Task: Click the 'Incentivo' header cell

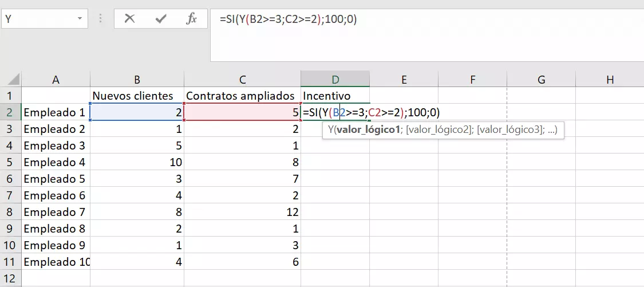Action: [335, 96]
